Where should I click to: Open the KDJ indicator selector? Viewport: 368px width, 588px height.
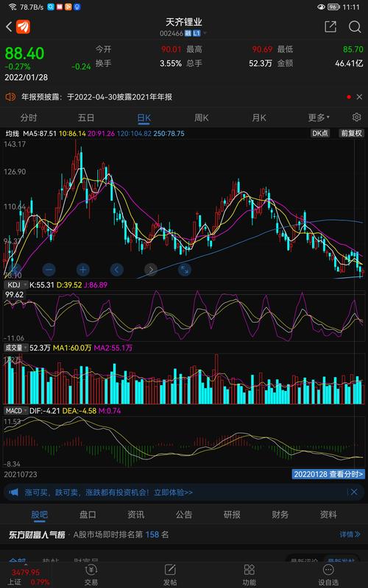[x=16, y=285]
